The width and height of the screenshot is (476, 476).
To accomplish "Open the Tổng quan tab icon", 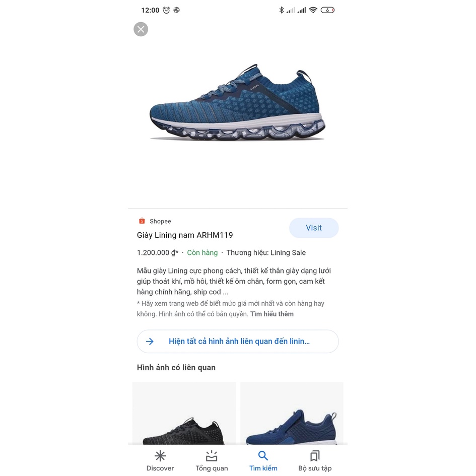I will 212,456.
